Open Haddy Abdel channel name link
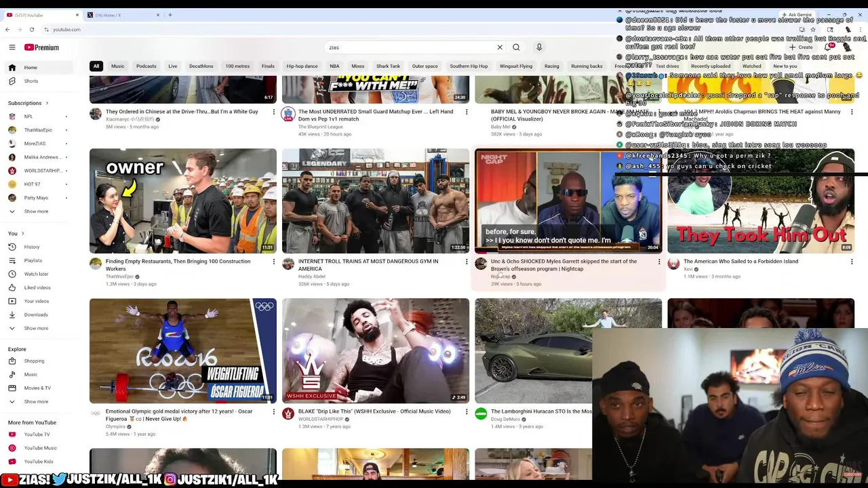Screen dimensions: 868x488 click(311, 277)
